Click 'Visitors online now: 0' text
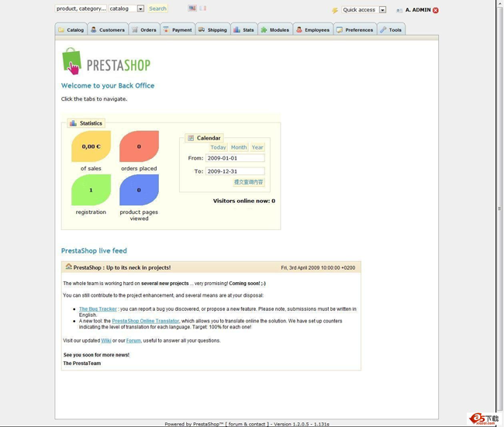The image size is (504, 427). 244,201
